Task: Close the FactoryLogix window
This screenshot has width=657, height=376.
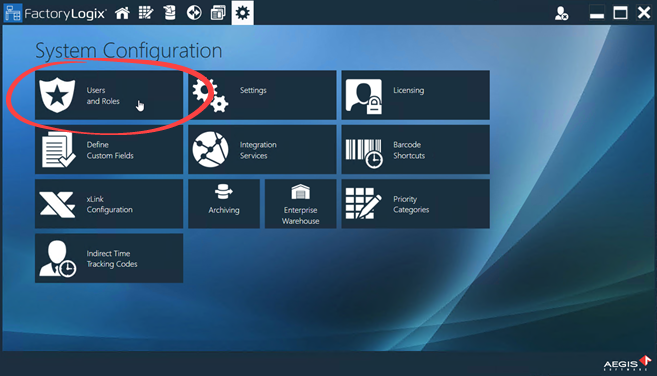Action: click(644, 13)
